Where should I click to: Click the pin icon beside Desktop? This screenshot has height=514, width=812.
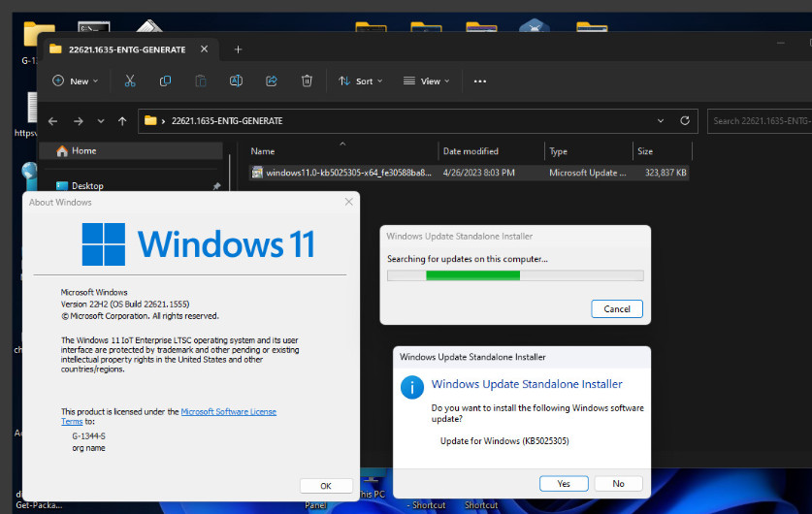(x=216, y=186)
